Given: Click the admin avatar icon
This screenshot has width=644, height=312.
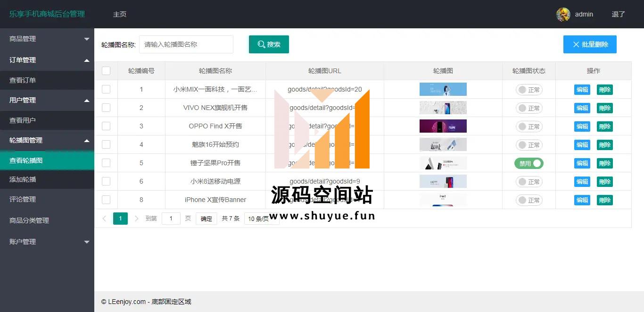Looking at the screenshot, I should 563,14.
